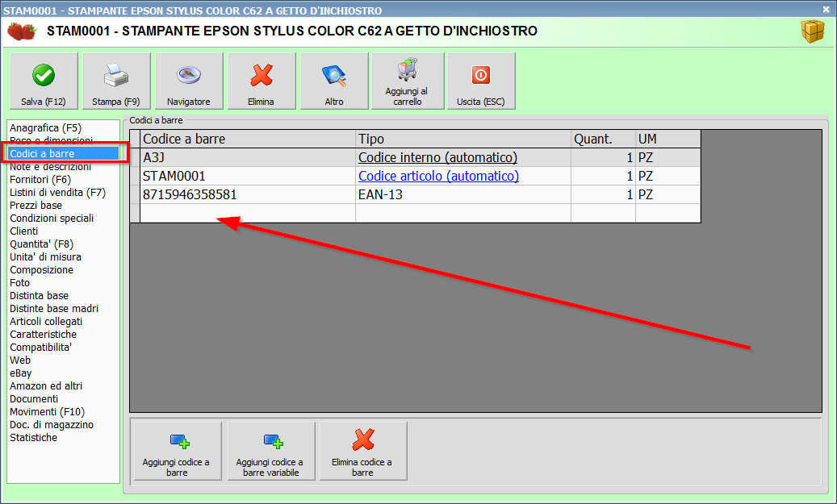Viewport: 837px width, 504px height.
Task: Open the Quantita' (F8) section
Action: (42, 244)
